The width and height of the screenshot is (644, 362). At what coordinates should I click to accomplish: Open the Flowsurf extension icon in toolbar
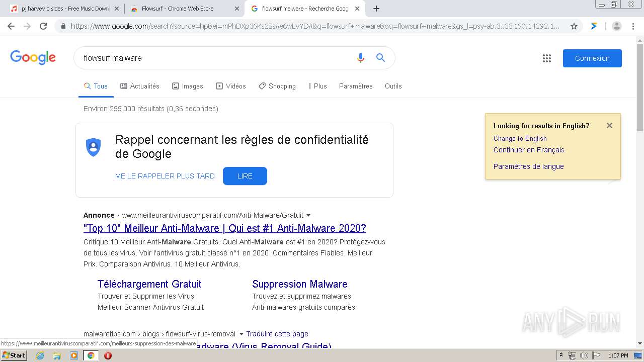[594, 26]
